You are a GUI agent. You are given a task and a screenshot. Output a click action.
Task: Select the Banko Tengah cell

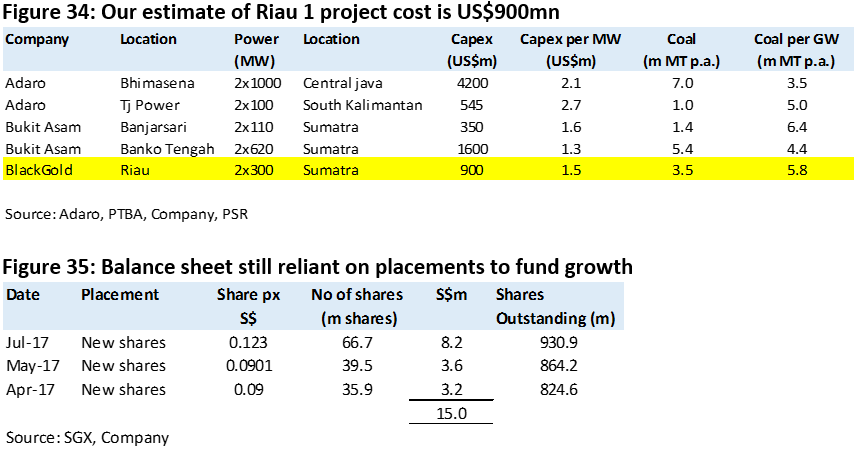[167, 149]
